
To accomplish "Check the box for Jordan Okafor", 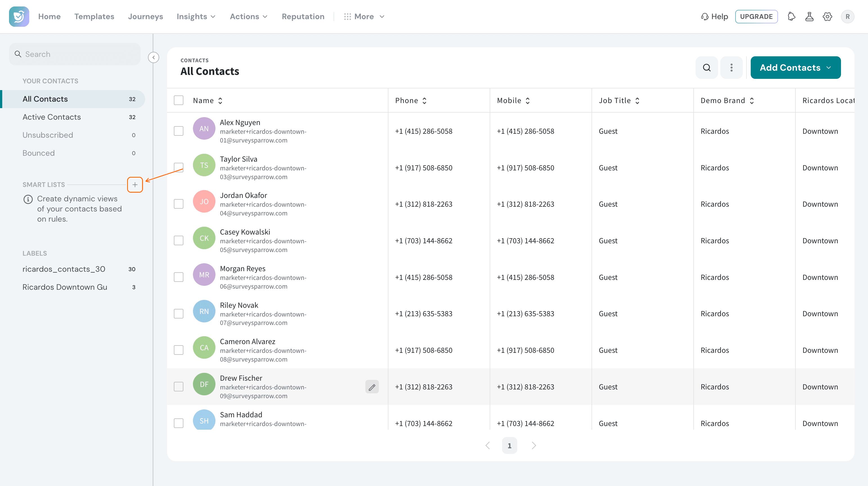I will (179, 204).
